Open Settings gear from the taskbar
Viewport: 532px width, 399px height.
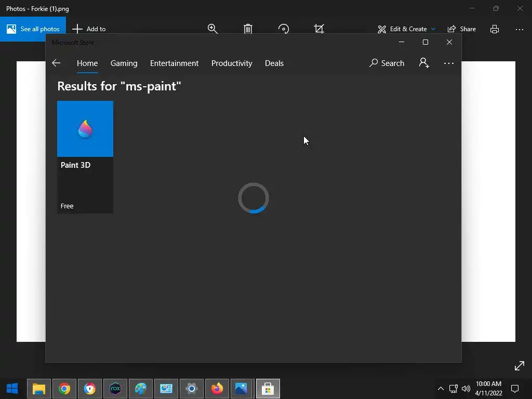[x=192, y=389]
